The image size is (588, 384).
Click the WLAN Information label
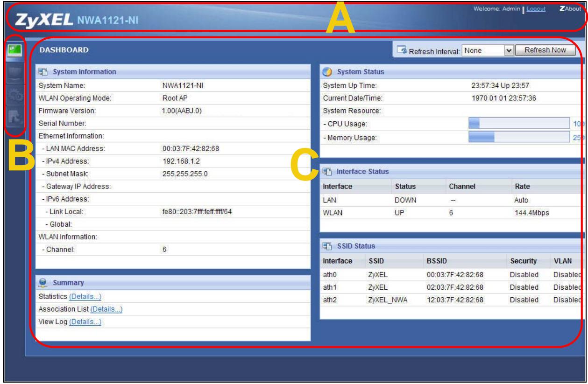67,237
